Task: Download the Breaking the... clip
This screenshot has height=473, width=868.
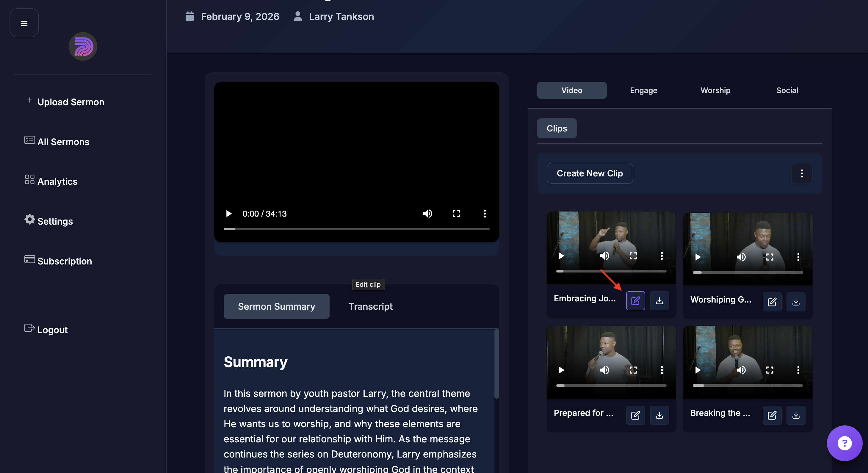Action: pyautogui.click(x=795, y=415)
